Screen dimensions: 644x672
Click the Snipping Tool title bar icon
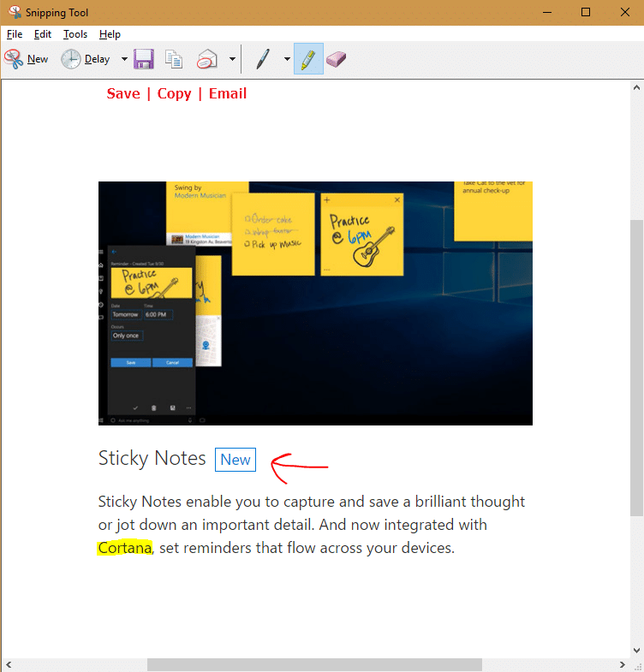pos(15,12)
